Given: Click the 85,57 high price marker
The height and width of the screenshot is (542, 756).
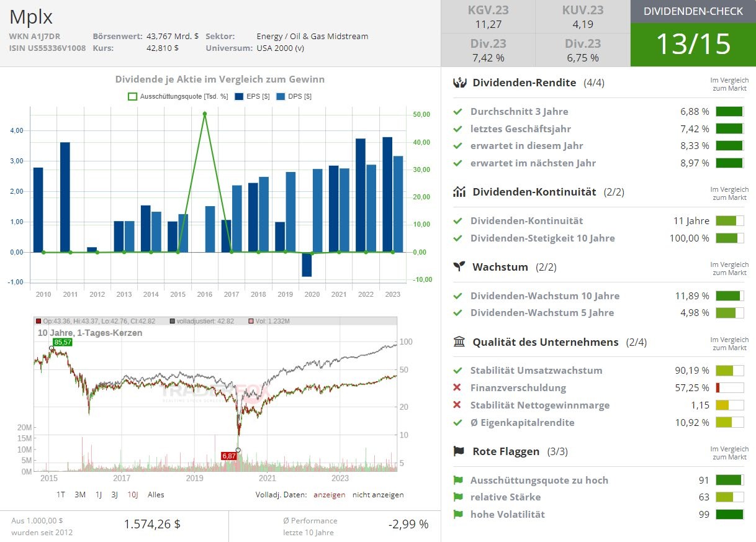Looking at the screenshot, I should [63, 342].
